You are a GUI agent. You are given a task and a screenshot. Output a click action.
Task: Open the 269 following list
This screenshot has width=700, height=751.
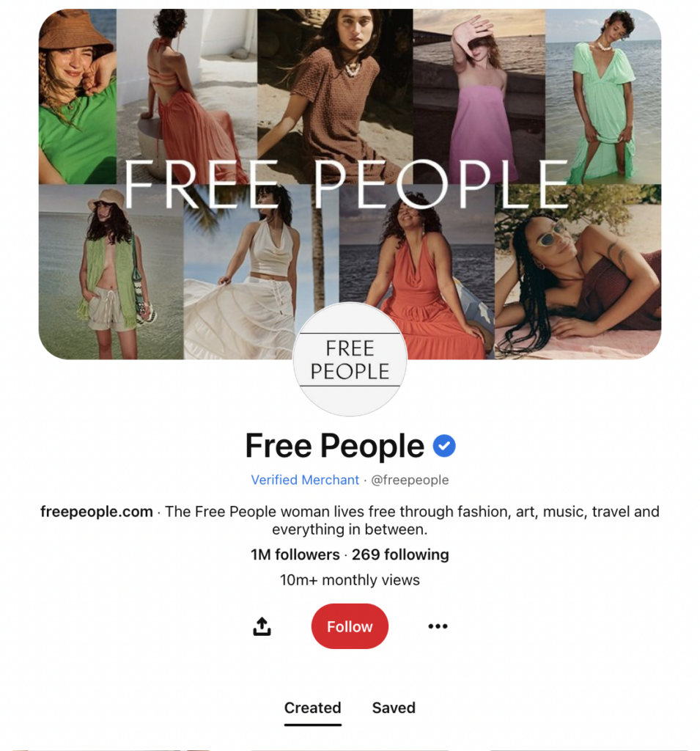pyautogui.click(x=400, y=554)
